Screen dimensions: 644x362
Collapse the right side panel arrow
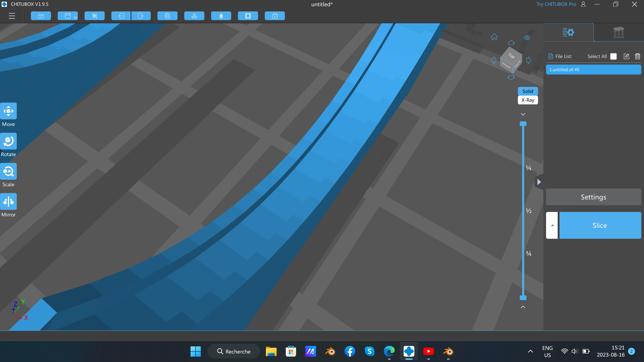[x=539, y=182]
